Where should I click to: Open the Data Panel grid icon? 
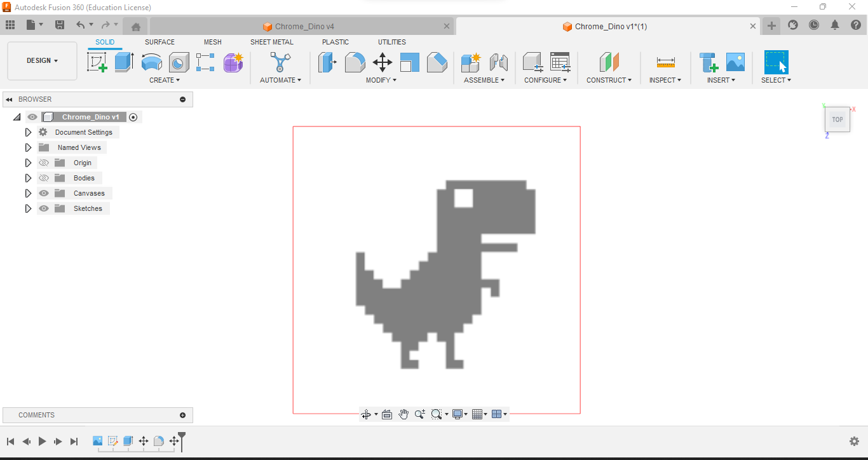[10, 25]
